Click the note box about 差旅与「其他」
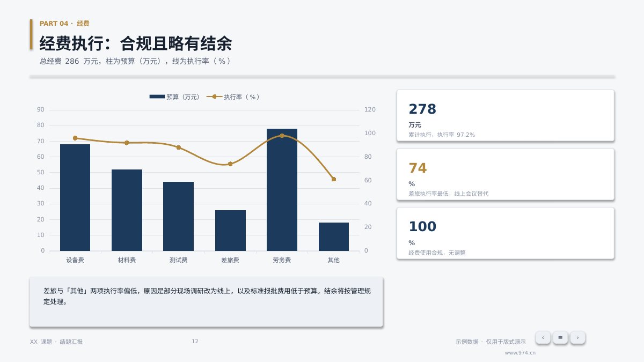The image size is (644, 362). click(206, 302)
